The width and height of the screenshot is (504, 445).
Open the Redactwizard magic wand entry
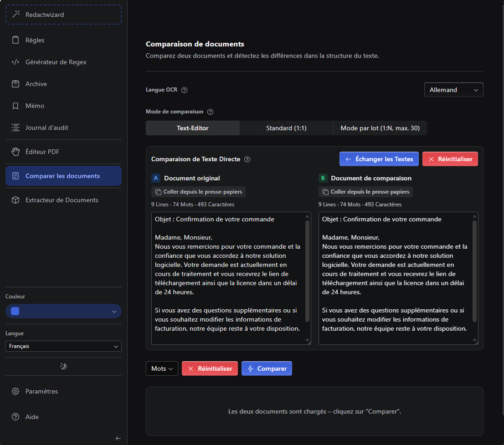pos(63,15)
